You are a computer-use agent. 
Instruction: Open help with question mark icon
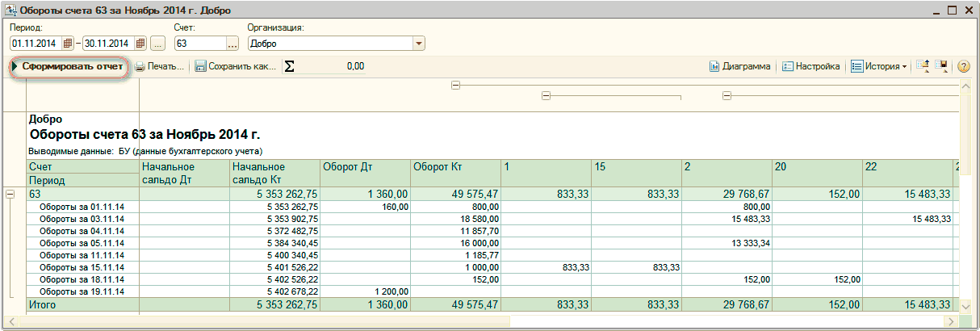(963, 66)
